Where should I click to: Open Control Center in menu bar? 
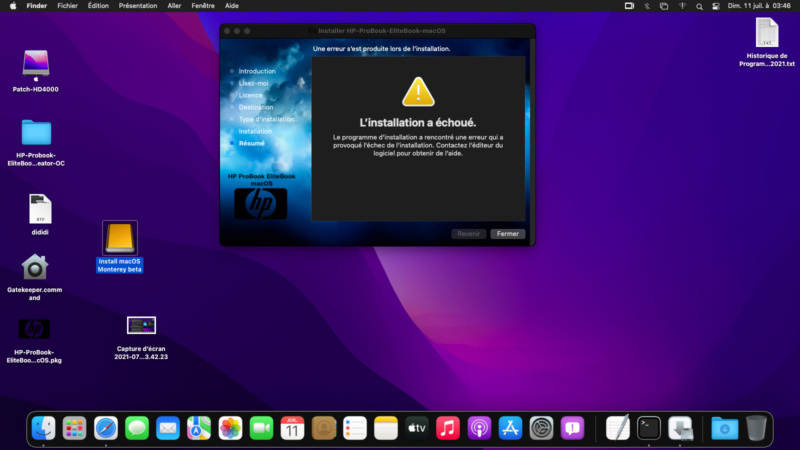[x=716, y=6]
